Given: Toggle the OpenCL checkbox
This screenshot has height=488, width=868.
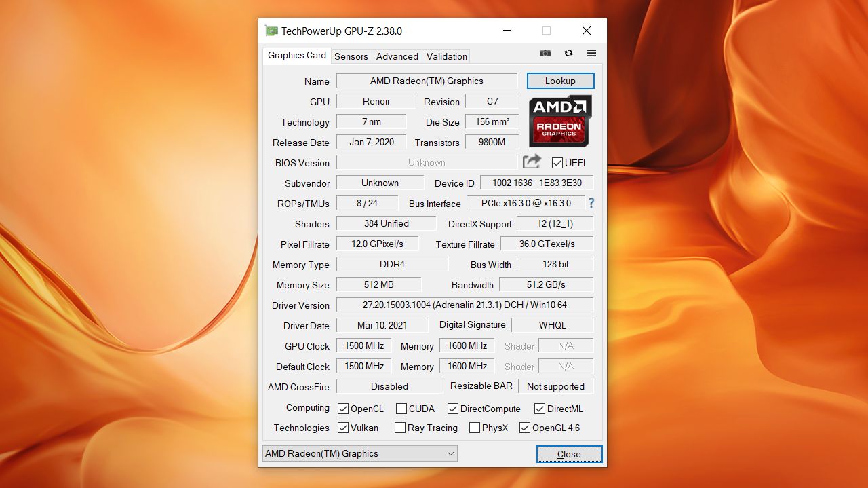Looking at the screenshot, I should pos(343,409).
